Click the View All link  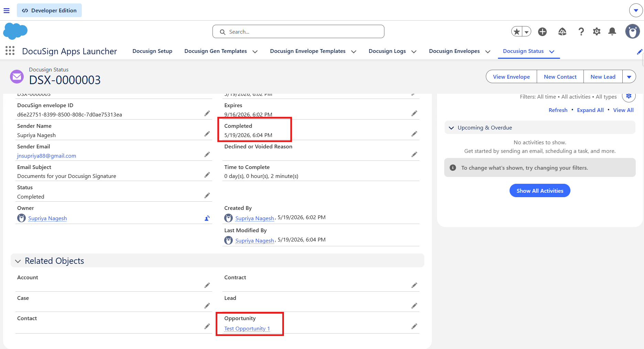623,110
